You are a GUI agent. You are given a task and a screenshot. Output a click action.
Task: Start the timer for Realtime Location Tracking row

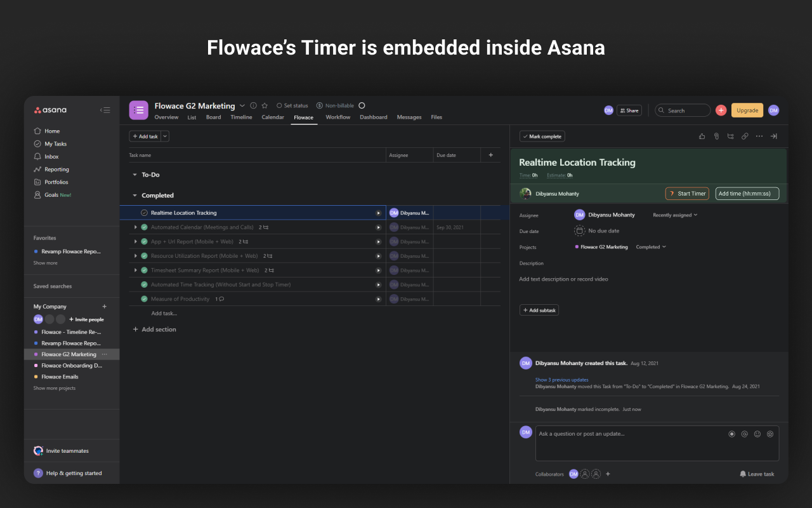pos(379,213)
